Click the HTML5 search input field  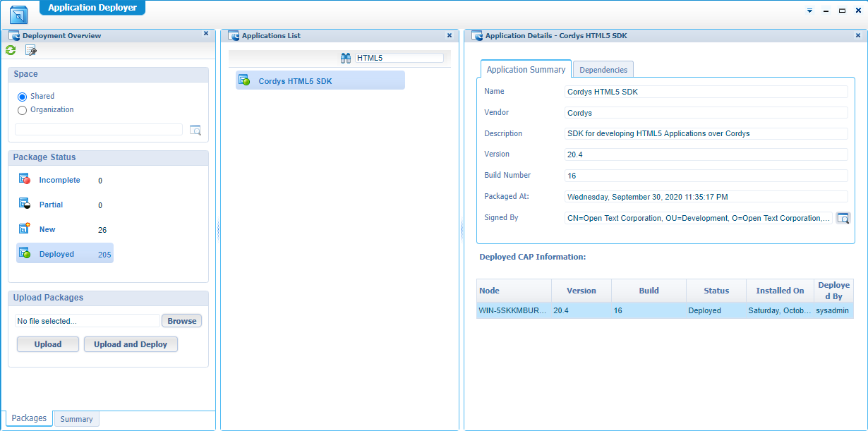coord(399,58)
